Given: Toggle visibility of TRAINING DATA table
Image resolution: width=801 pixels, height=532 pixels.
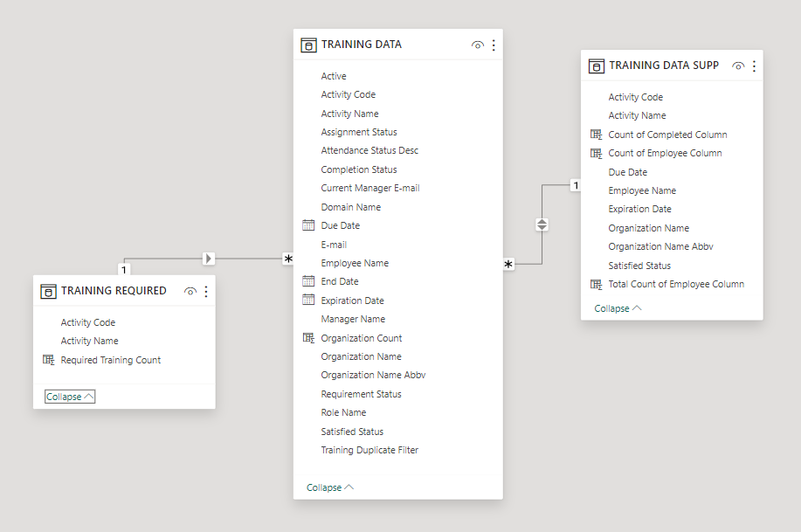Looking at the screenshot, I should [x=478, y=45].
